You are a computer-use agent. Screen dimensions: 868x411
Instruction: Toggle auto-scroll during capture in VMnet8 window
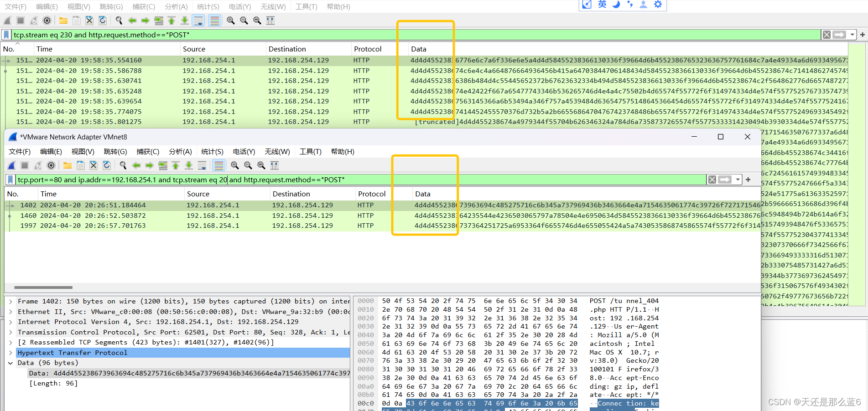(202, 165)
